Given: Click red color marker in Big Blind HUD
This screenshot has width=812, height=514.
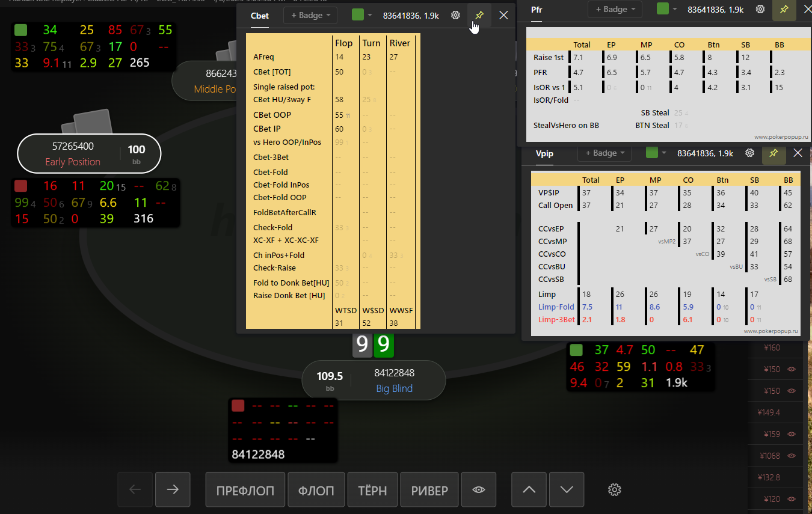Looking at the screenshot, I should [x=238, y=406].
